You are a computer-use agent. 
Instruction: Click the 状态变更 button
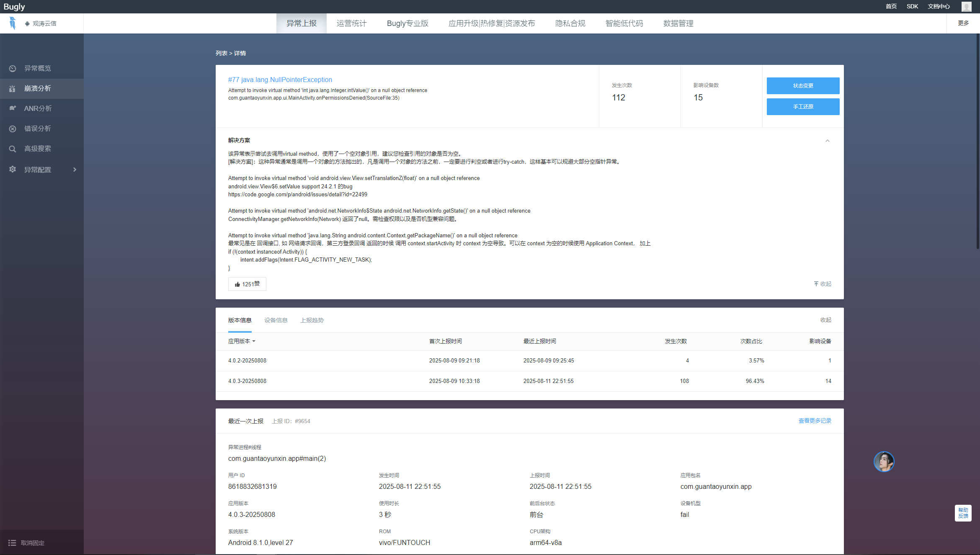pyautogui.click(x=803, y=86)
